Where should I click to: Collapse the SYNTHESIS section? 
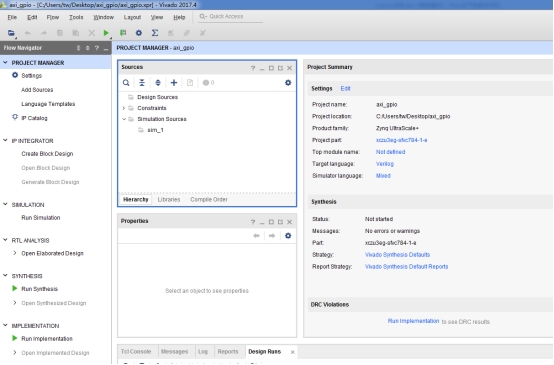[x=5, y=276]
